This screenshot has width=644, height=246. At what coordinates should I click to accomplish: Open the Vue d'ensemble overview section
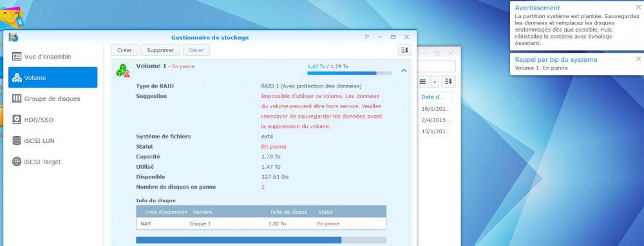pyautogui.click(x=53, y=57)
